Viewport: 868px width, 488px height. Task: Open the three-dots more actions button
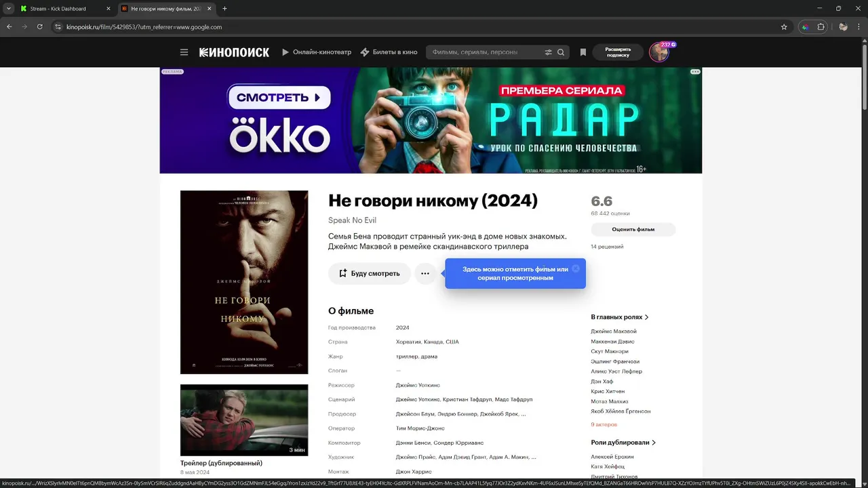[425, 273]
